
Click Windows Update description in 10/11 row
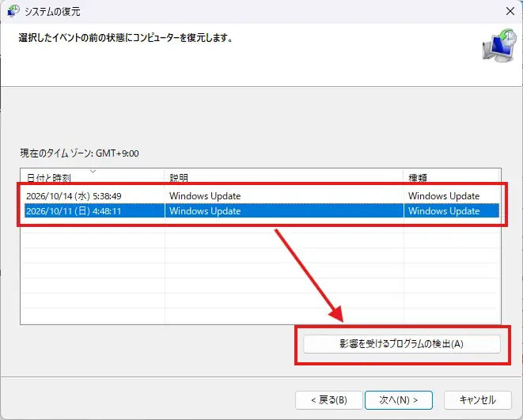click(205, 211)
